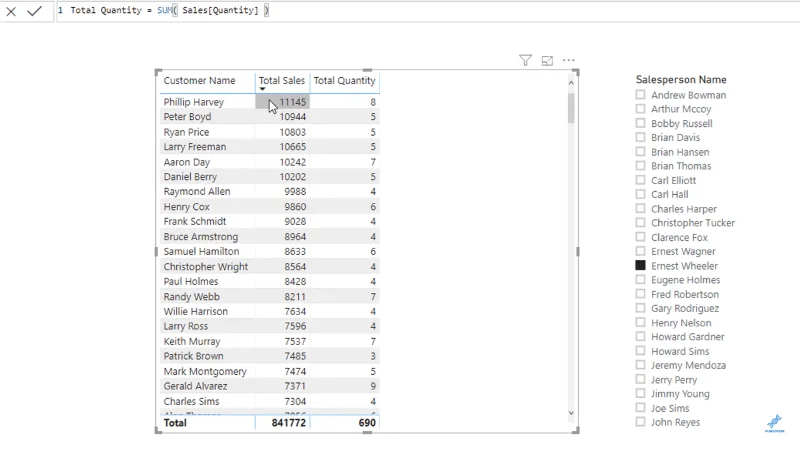Check Henry Nelson checkbox
Viewport: 800px width, 449px height.
[640, 322]
